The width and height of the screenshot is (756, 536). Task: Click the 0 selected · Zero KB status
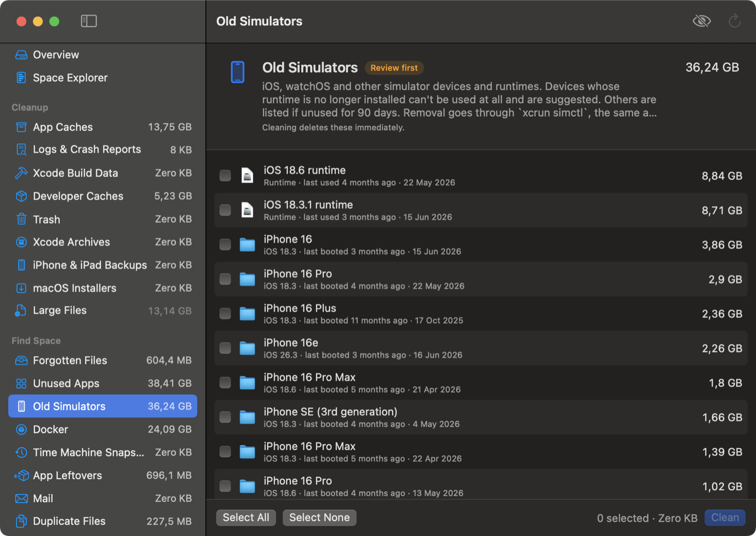(647, 518)
